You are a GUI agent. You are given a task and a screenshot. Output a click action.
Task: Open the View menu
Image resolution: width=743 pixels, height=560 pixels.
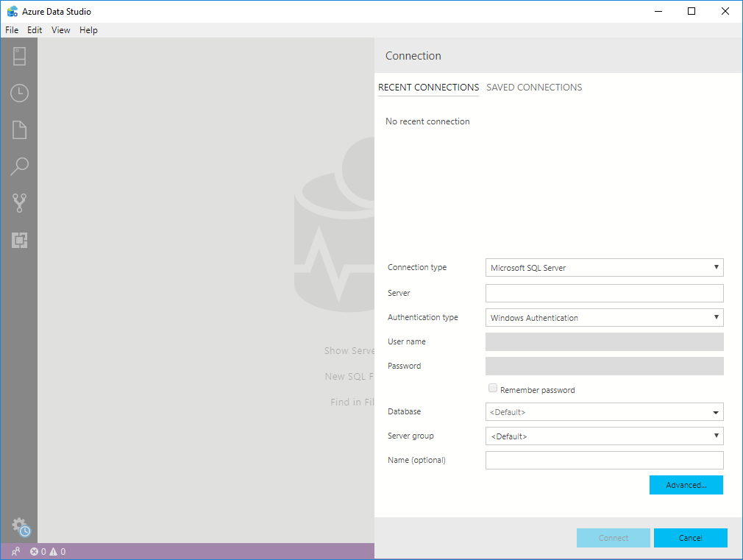click(x=60, y=30)
